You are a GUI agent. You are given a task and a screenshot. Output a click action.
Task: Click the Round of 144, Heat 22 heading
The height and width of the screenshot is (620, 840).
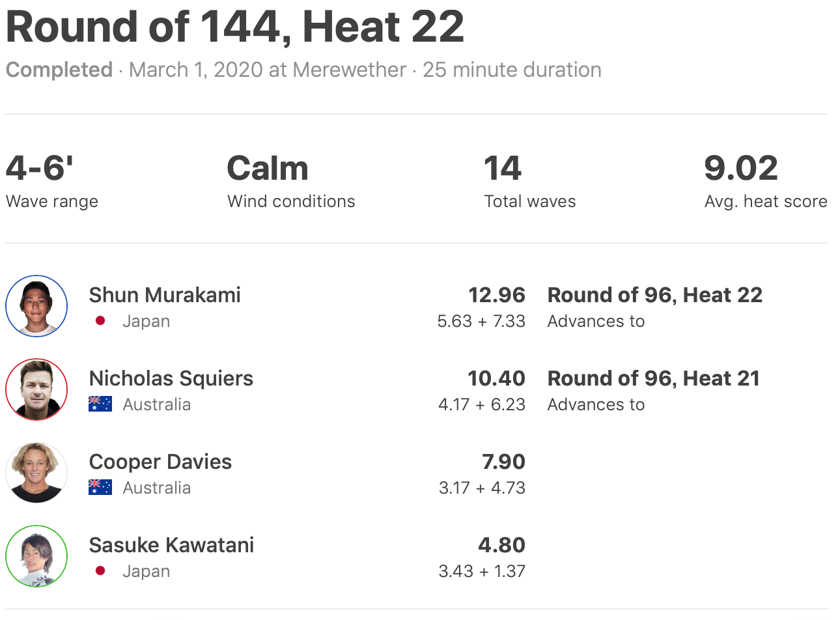(x=235, y=27)
